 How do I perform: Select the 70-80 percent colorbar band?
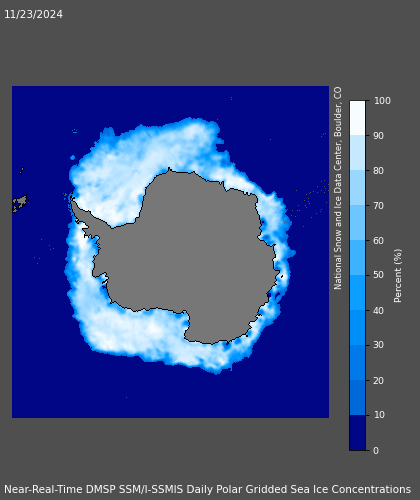pos(357,188)
